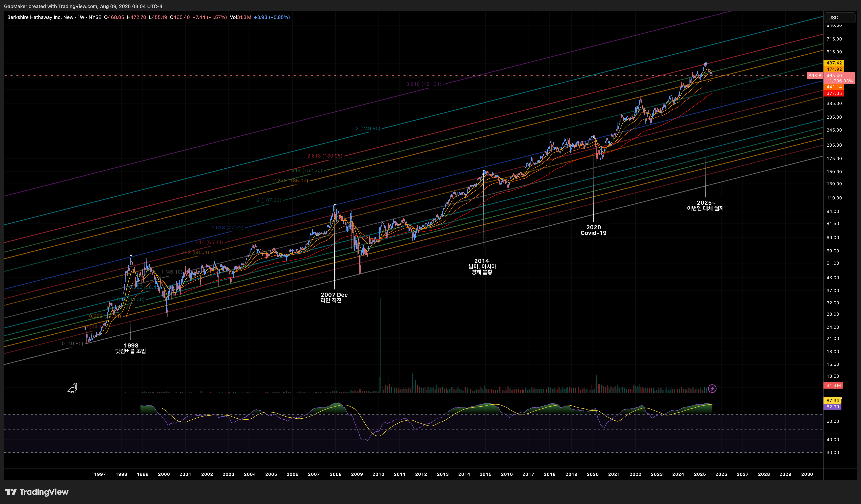Click the yellow 487.42 price label

click(x=834, y=63)
